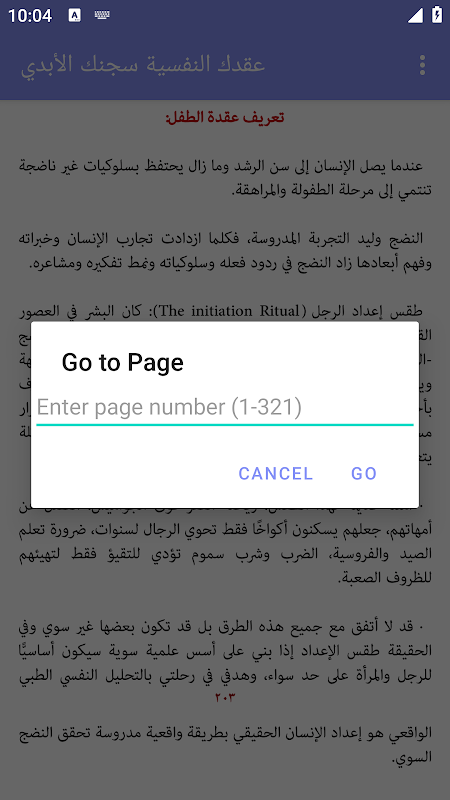Tap the battery charging icon
This screenshot has width=450, height=800.
point(437,15)
